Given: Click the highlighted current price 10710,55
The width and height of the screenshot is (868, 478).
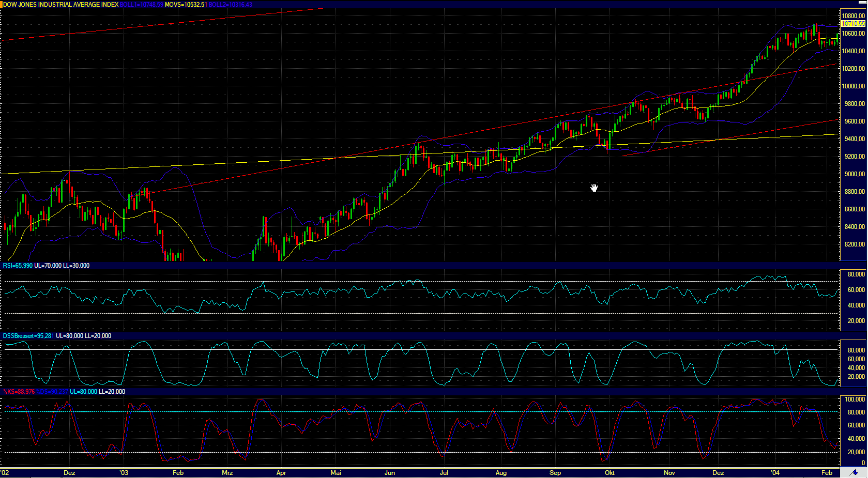Looking at the screenshot, I should (x=853, y=24).
